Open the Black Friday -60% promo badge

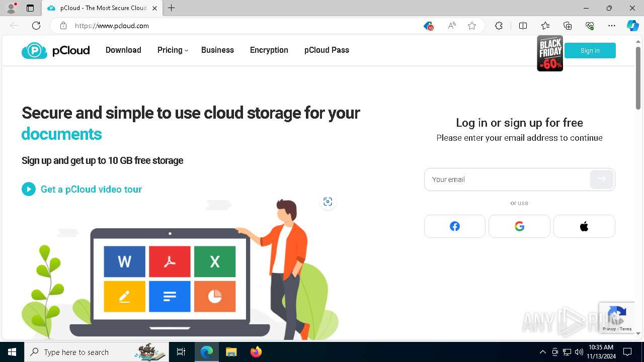tap(550, 53)
